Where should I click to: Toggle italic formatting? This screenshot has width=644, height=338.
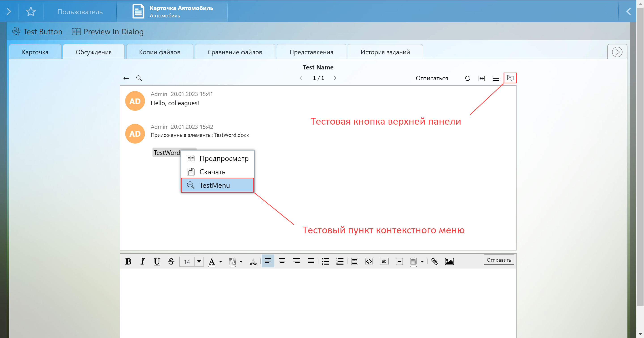click(x=142, y=261)
